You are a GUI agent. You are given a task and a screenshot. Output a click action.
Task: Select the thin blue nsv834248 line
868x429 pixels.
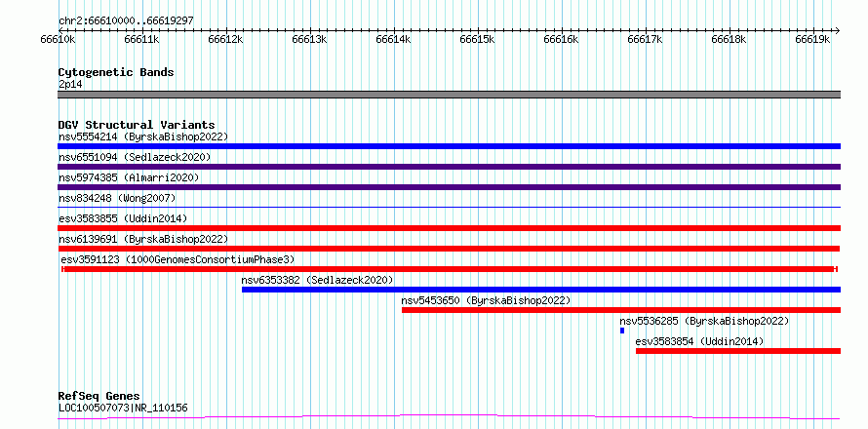pyautogui.click(x=449, y=207)
